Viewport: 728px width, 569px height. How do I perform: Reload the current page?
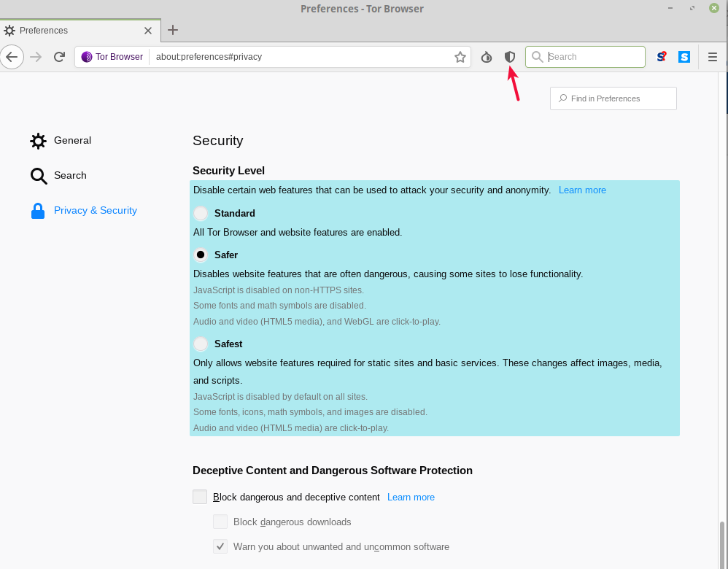tap(60, 57)
